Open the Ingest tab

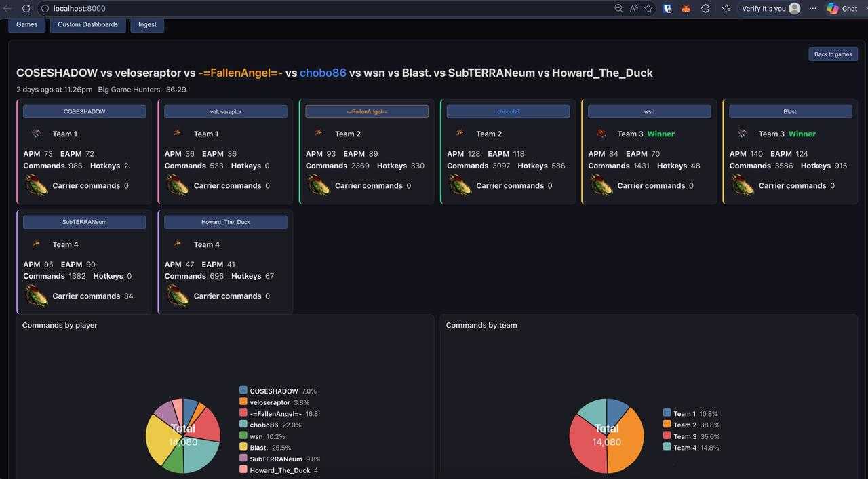point(147,24)
